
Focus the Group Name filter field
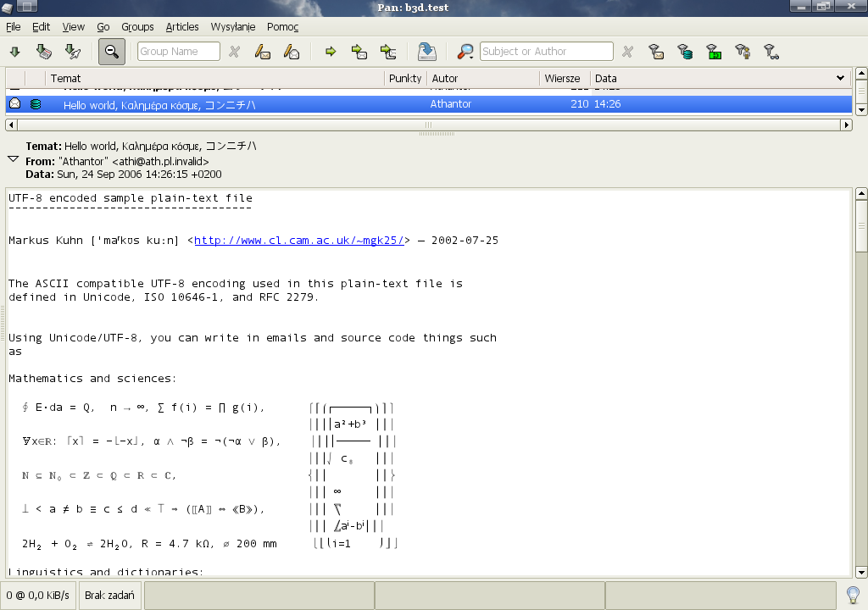point(178,52)
